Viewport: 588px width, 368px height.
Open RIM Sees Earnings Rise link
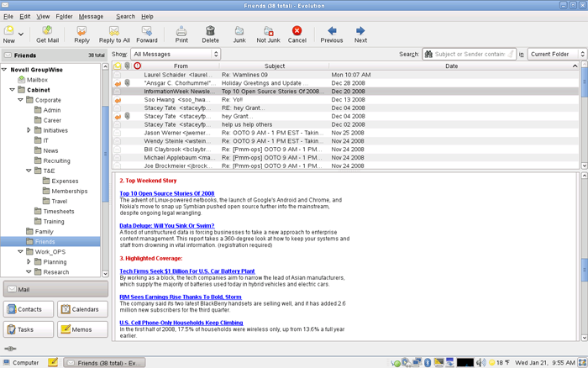click(x=181, y=297)
